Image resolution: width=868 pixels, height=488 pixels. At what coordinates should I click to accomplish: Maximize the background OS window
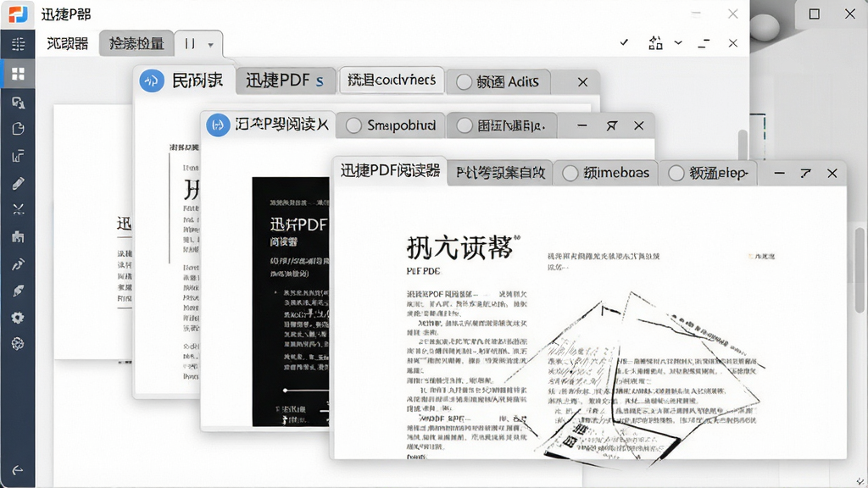click(x=815, y=14)
